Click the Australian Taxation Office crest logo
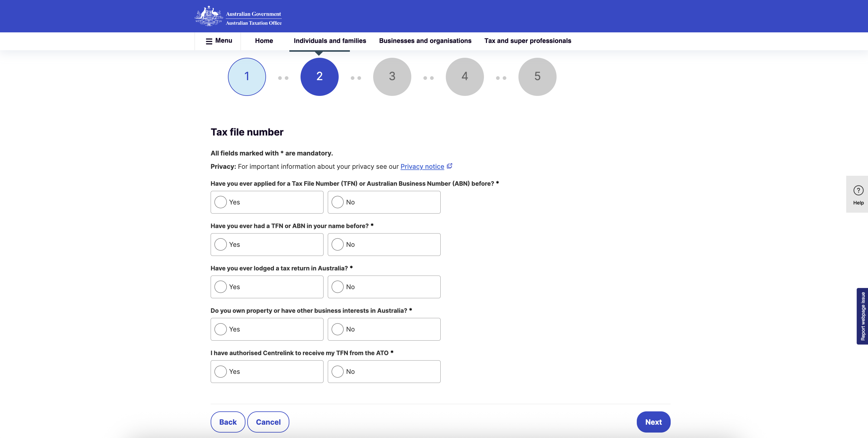Viewport: 868px width, 438px height. [209, 16]
